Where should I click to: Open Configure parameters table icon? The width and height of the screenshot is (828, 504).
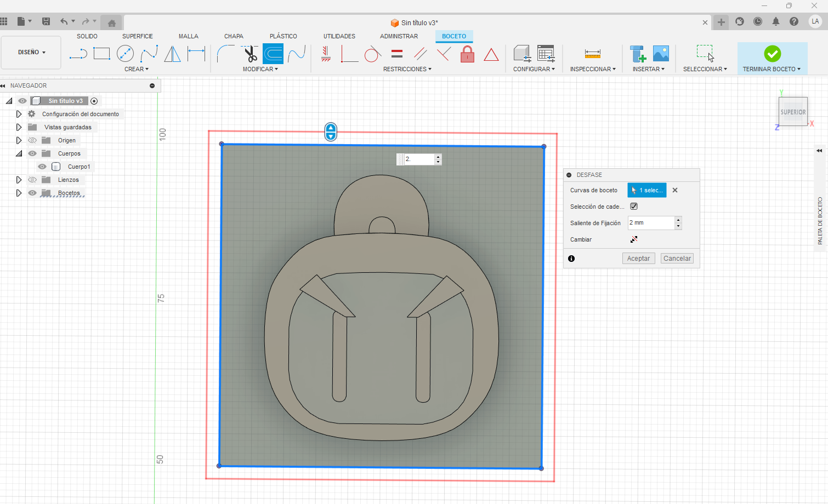pyautogui.click(x=546, y=54)
